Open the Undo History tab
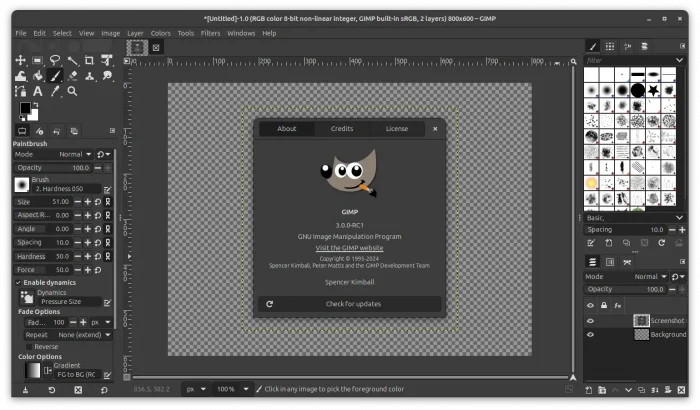Viewport: 700px width, 410px height. (x=57, y=131)
